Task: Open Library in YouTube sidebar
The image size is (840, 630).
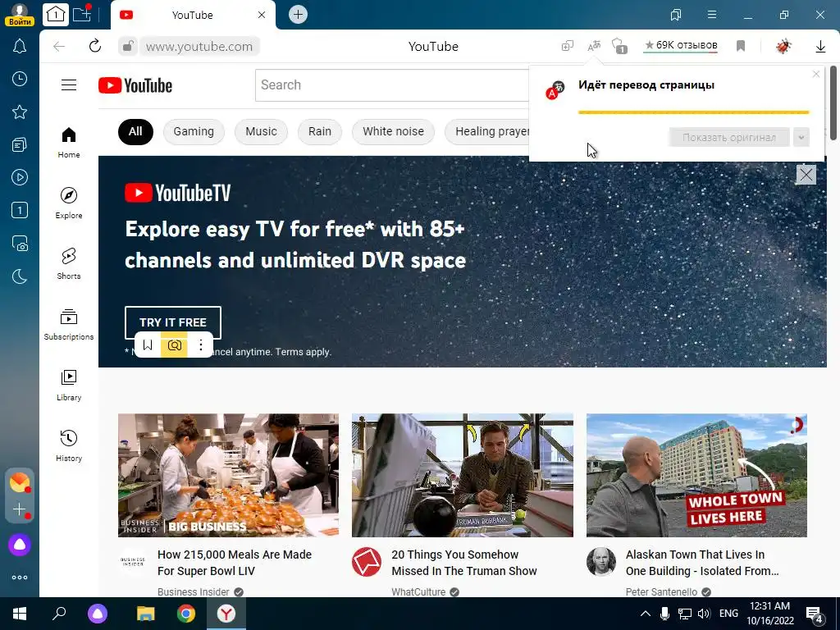Action: pyautogui.click(x=69, y=386)
